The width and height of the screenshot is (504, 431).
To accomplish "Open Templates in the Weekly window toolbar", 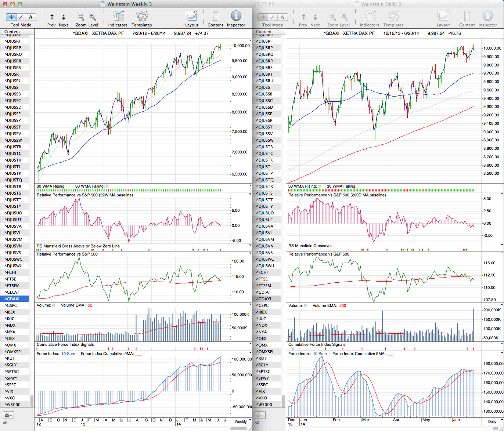I will click(x=141, y=17).
